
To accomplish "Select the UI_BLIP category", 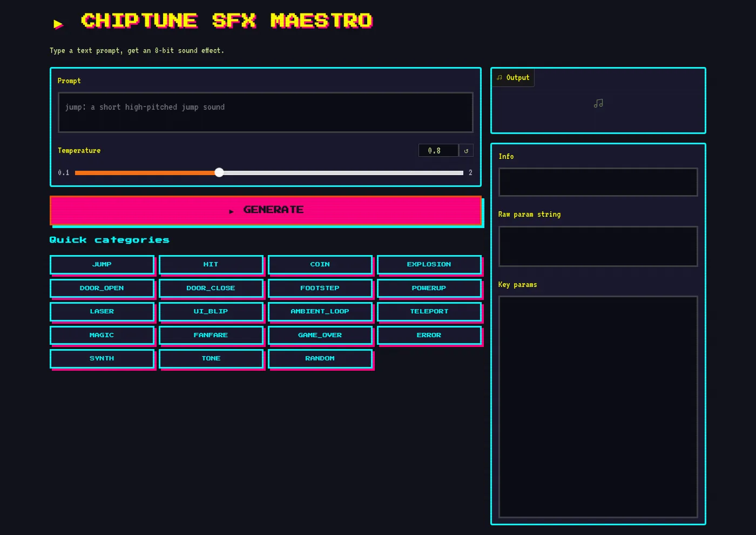I will point(211,311).
